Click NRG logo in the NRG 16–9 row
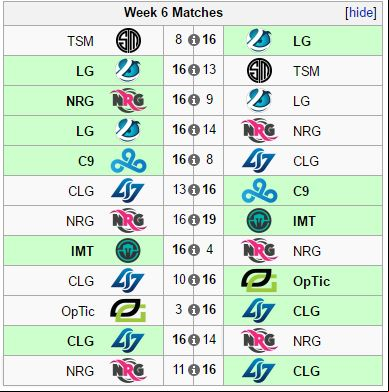The height and width of the screenshot is (392, 389). [128, 101]
